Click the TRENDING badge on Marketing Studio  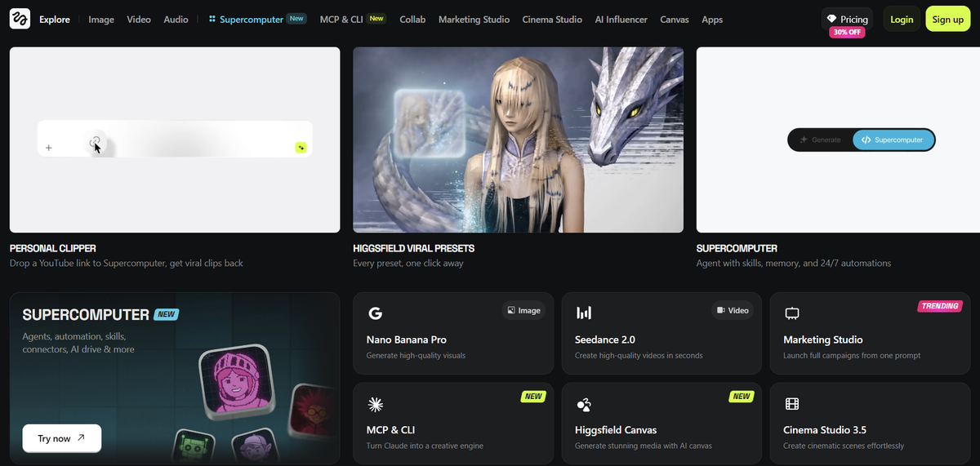tap(940, 306)
